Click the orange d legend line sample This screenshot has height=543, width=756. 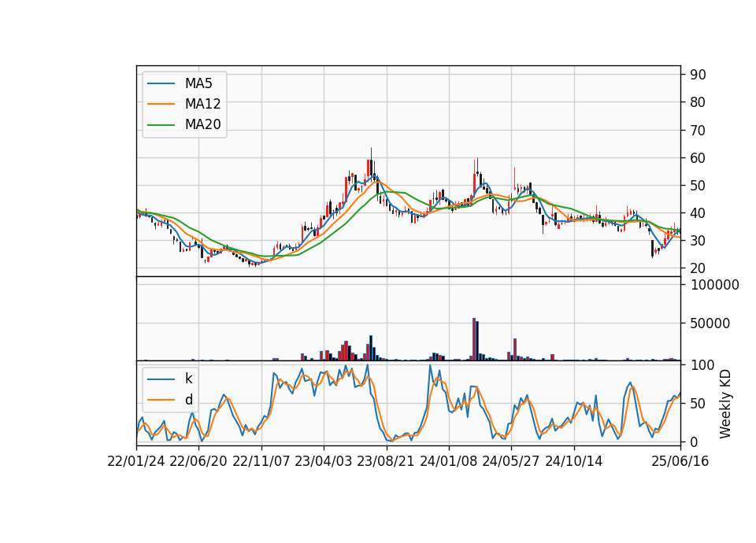click(161, 400)
